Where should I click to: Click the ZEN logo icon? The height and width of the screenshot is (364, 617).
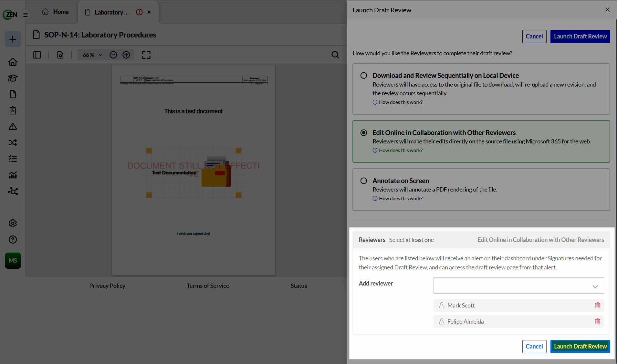pyautogui.click(x=10, y=15)
